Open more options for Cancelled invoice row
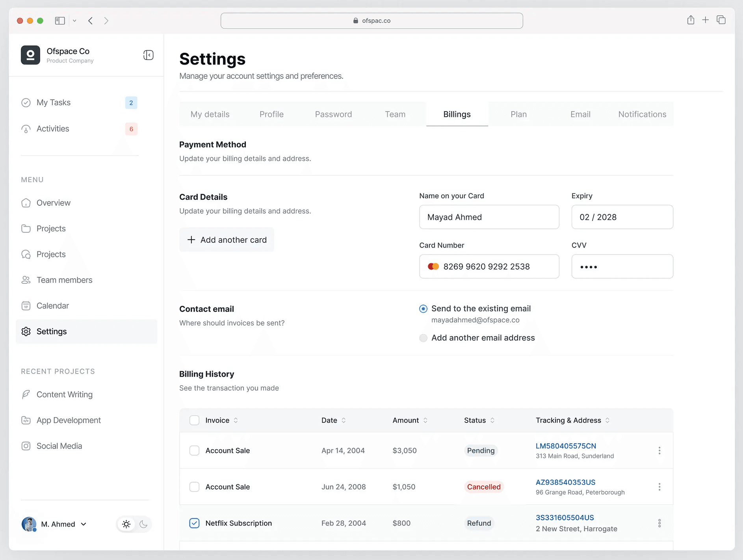The width and height of the screenshot is (743, 560). [659, 487]
